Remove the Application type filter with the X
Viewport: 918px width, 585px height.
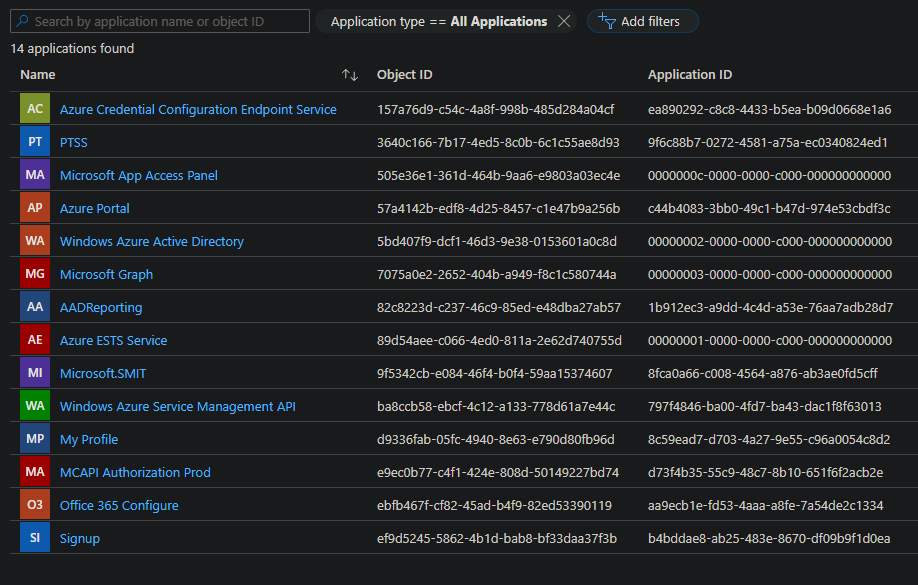564,22
